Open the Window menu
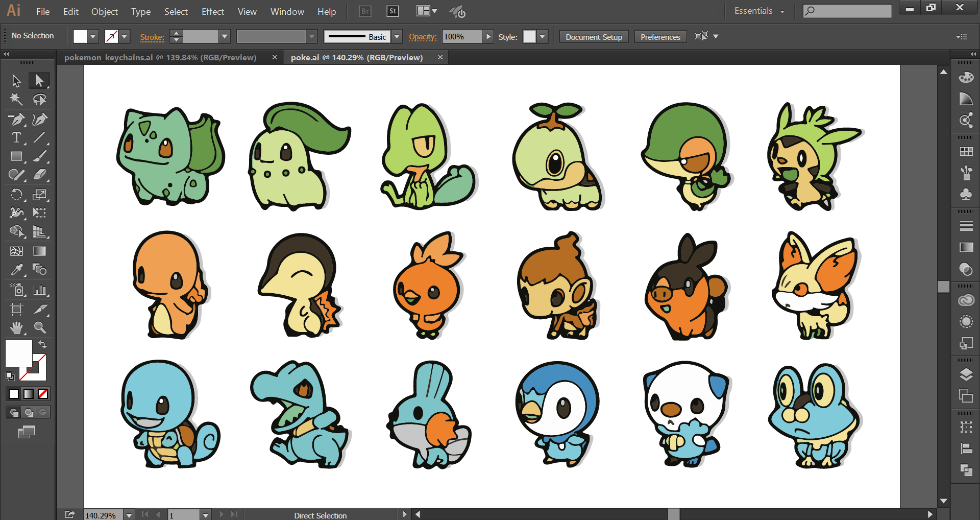Screen dimensions: 980x520 [x=287, y=11]
